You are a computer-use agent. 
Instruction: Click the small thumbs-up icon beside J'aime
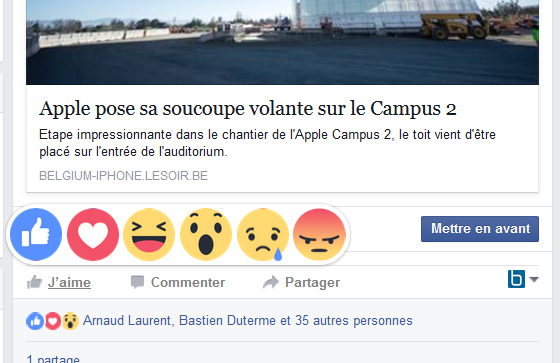[35, 282]
